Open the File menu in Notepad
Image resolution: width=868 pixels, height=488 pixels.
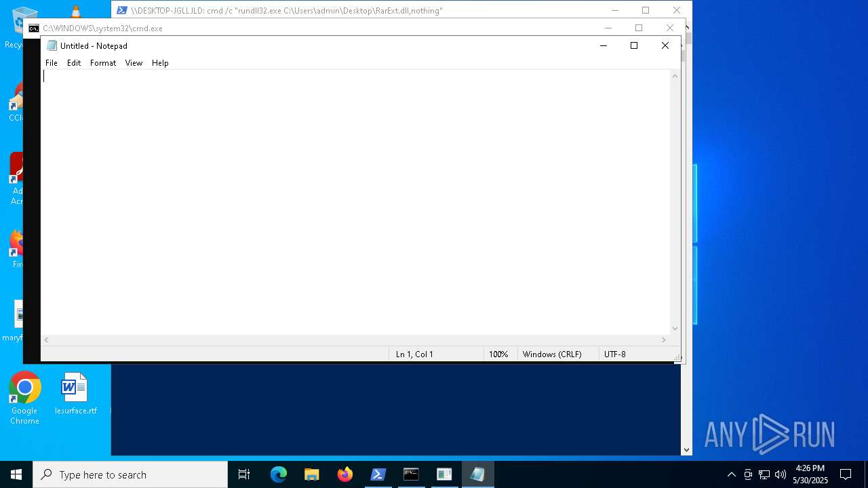[52, 63]
